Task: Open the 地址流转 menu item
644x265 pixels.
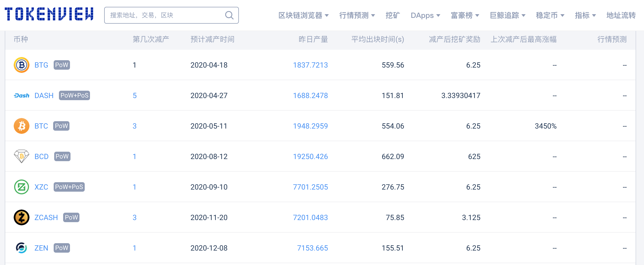Action: 621,16
